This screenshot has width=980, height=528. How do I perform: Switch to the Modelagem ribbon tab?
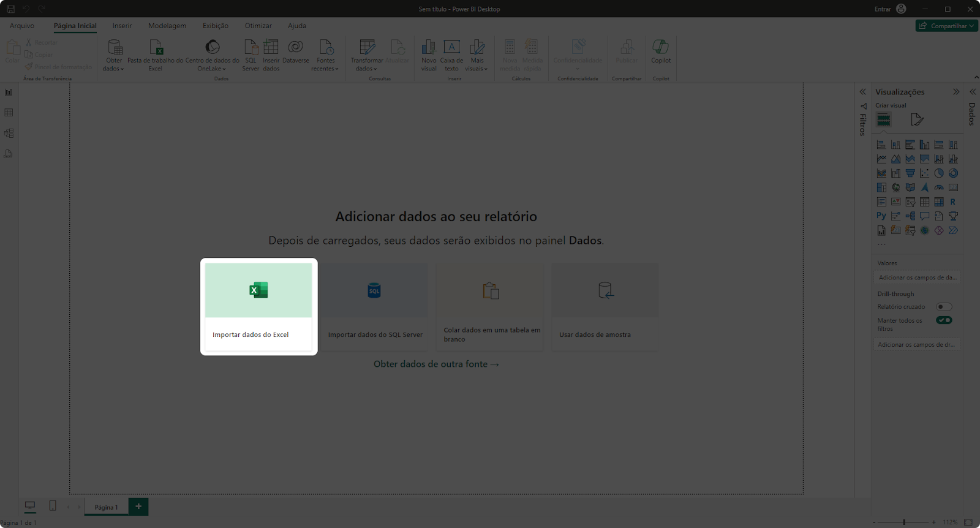pos(167,26)
